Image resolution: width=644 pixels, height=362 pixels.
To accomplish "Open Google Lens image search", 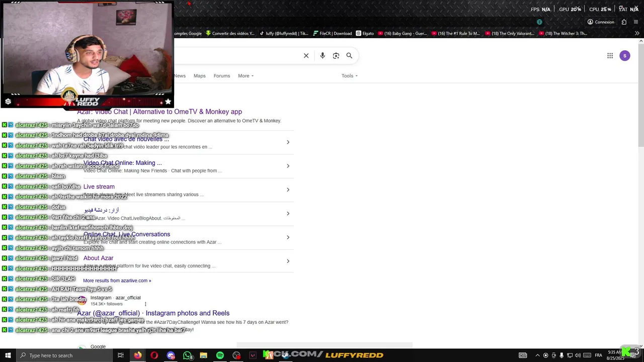I will pyautogui.click(x=336, y=56).
